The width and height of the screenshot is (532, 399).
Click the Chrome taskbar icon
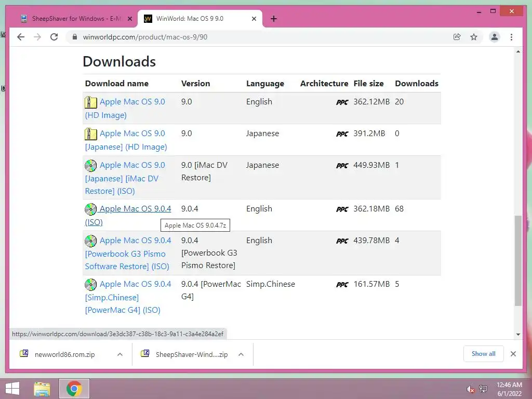(x=74, y=389)
